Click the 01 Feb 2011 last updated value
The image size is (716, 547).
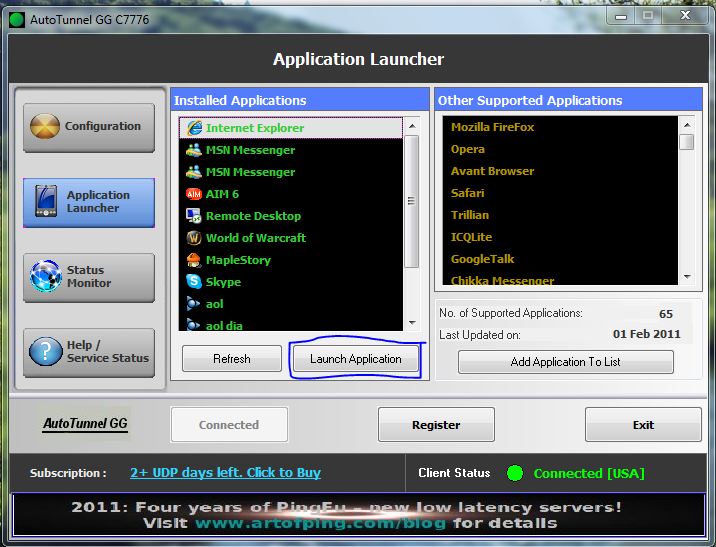647,334
